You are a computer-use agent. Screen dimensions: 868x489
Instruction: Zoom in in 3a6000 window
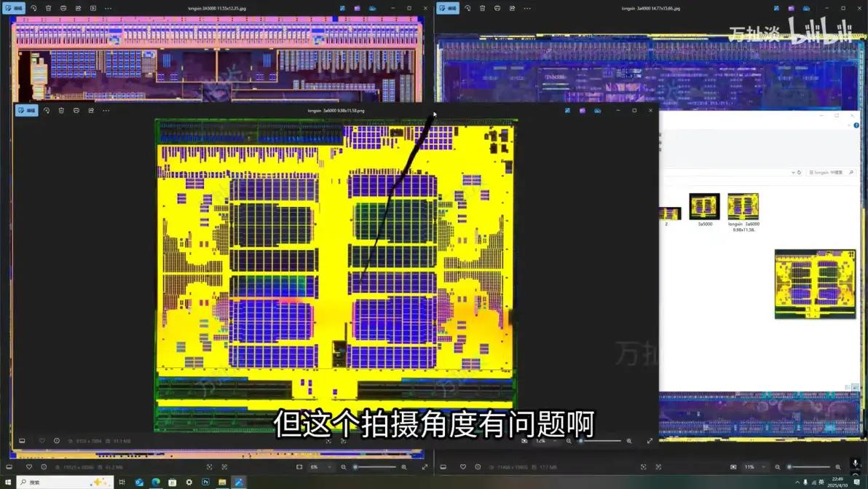click(629, 441)
